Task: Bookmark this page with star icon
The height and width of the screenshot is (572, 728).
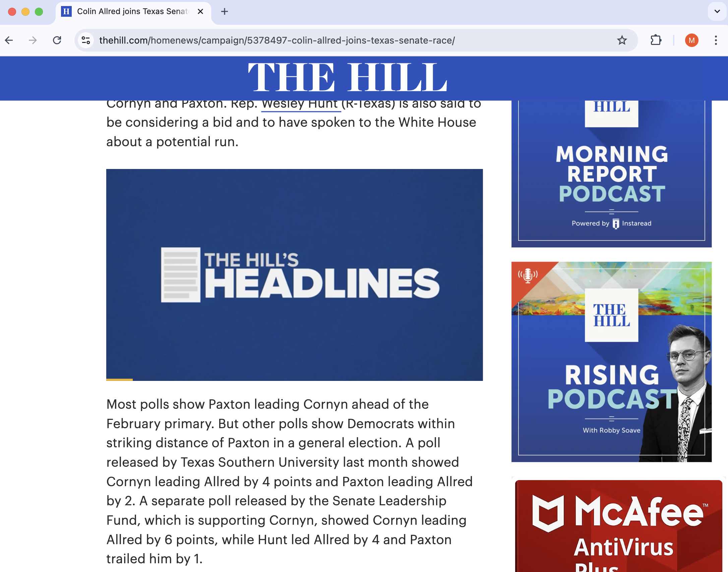Action: point(622,40)
